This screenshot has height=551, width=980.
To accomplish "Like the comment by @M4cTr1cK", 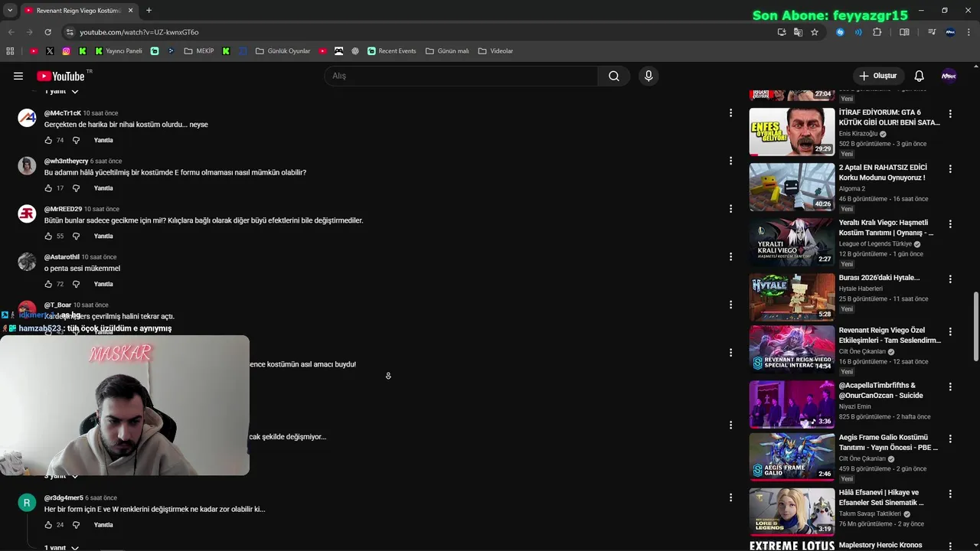I will (48, 140).
